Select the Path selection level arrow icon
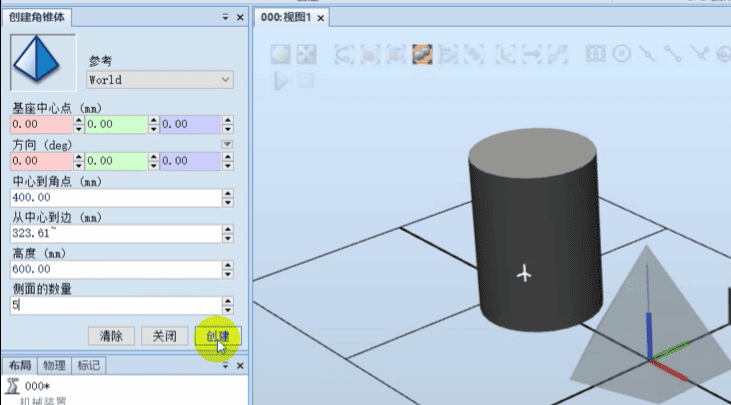Image resolution: width=731 pixels, height=405 pixels. (x=532, y=54)
